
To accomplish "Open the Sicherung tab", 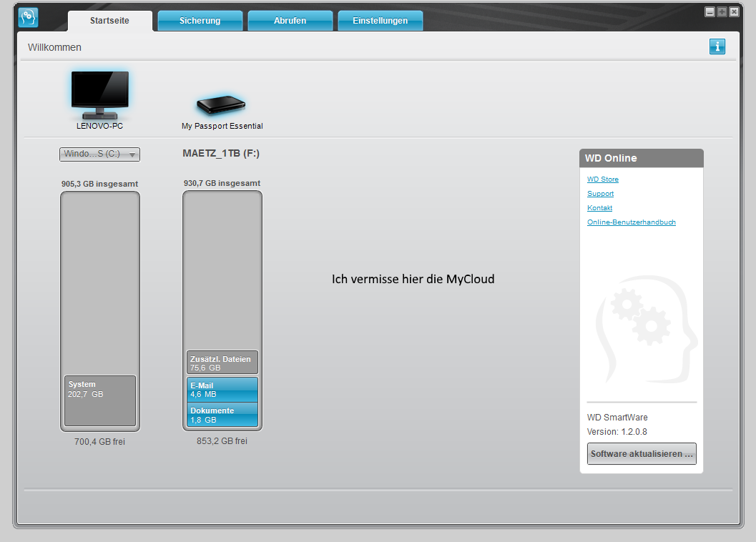I will 200,21.
